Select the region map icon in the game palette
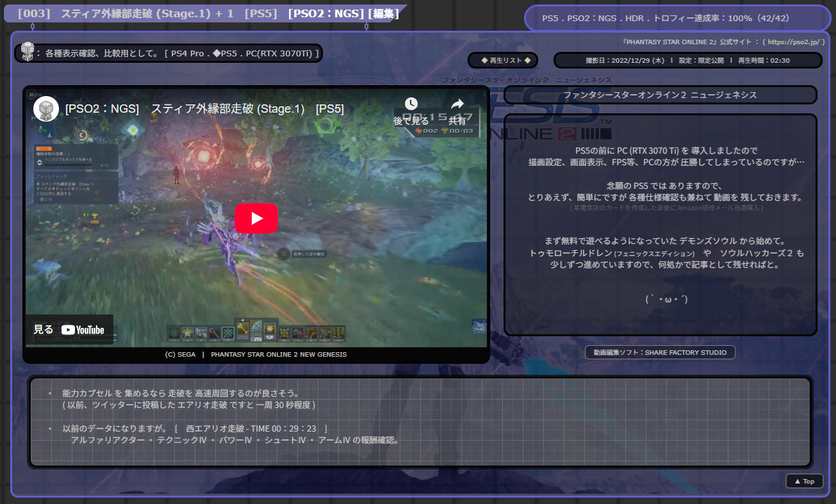 coord(257,327)
